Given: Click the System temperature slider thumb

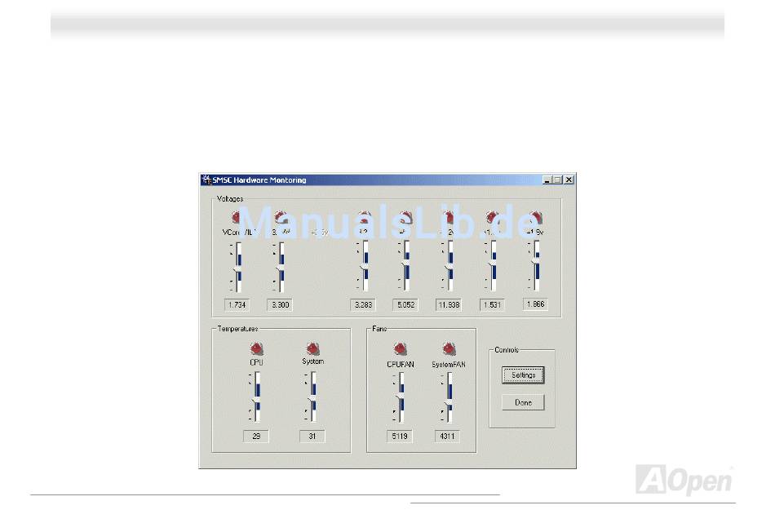Looking at the screenshot, I should [311, 399].
